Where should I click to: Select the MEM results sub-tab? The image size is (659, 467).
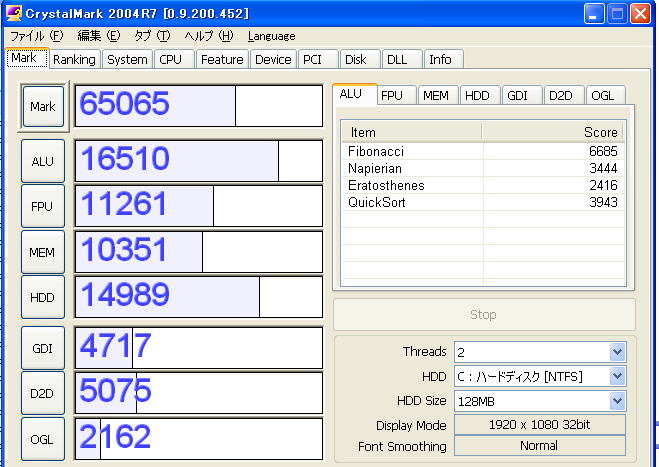pyautogui.click(x=438, y=95)
